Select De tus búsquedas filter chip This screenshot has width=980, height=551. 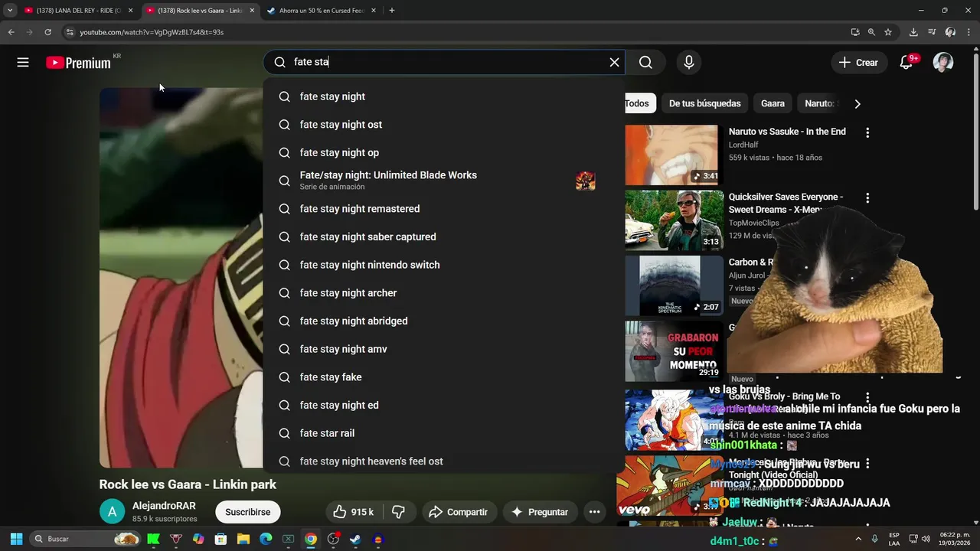click(704, 103)
